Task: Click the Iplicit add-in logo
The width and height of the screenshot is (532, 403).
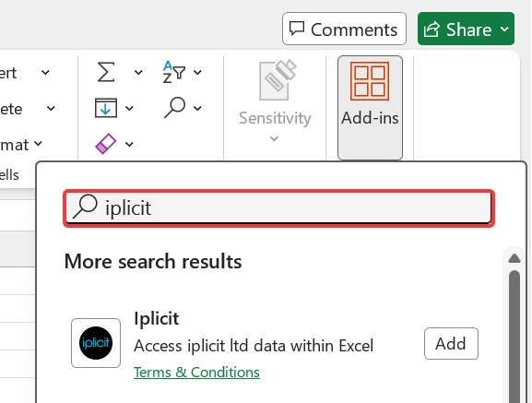Action: [x=96, y=343]
